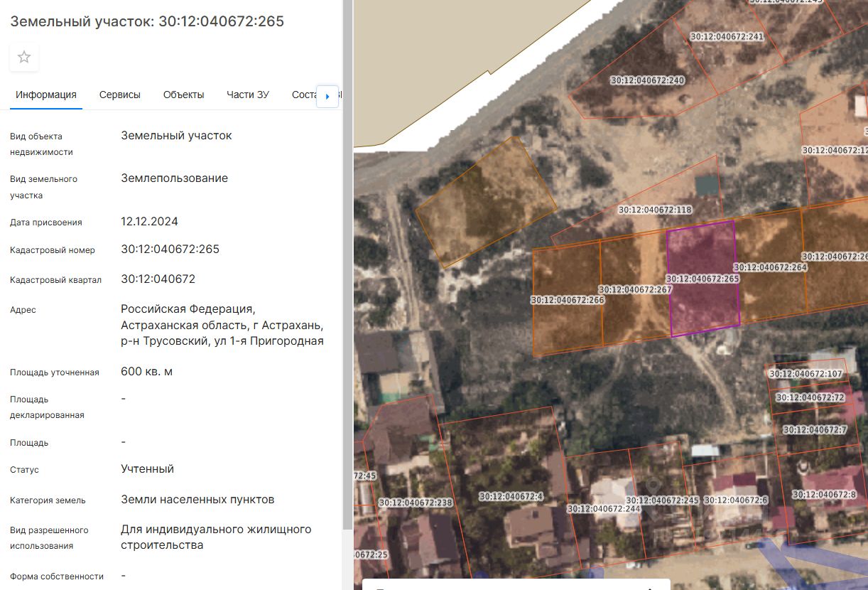Select map parcel label 30:12:040672:72

pyautogui.click(x=810, y=397)
